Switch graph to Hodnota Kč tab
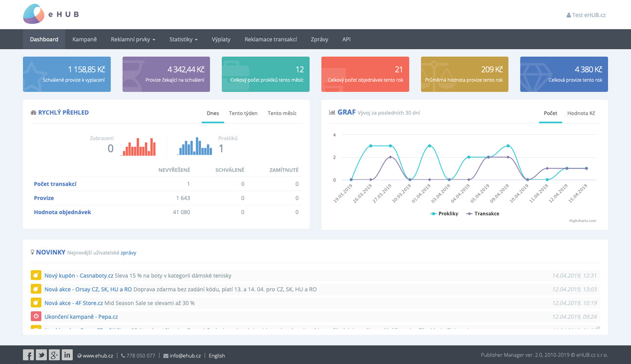631x364 pixels. (x=581, y=113)
